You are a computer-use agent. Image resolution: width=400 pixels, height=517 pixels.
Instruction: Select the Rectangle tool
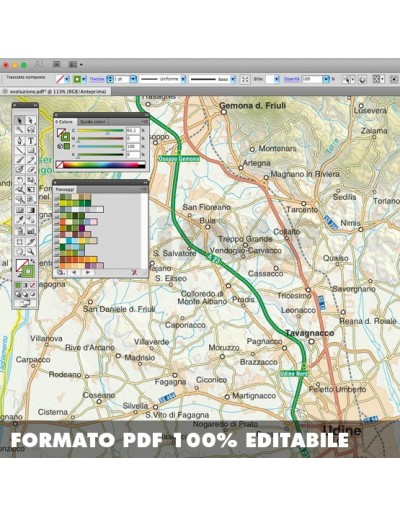[x=31, y=150]
